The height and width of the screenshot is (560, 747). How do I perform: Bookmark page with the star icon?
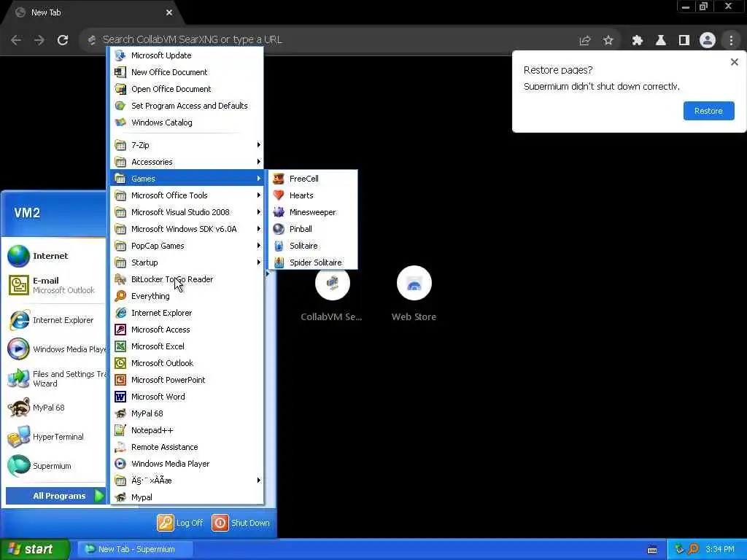coord(608,41)
